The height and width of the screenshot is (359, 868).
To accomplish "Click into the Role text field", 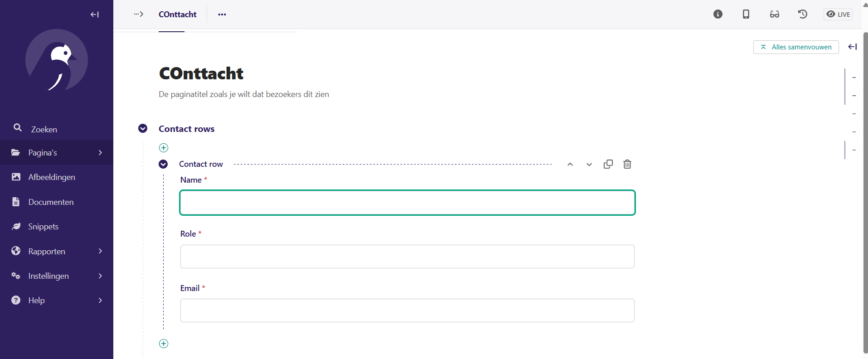I will click(x=407, y=257).
